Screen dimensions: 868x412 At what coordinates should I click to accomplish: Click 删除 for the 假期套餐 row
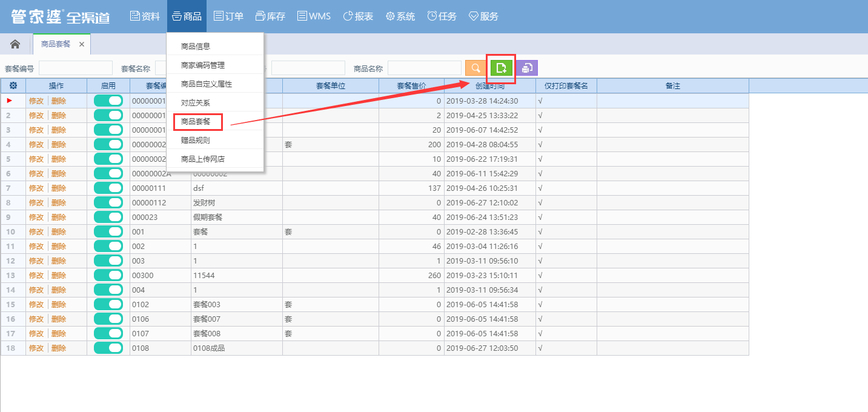59,218
